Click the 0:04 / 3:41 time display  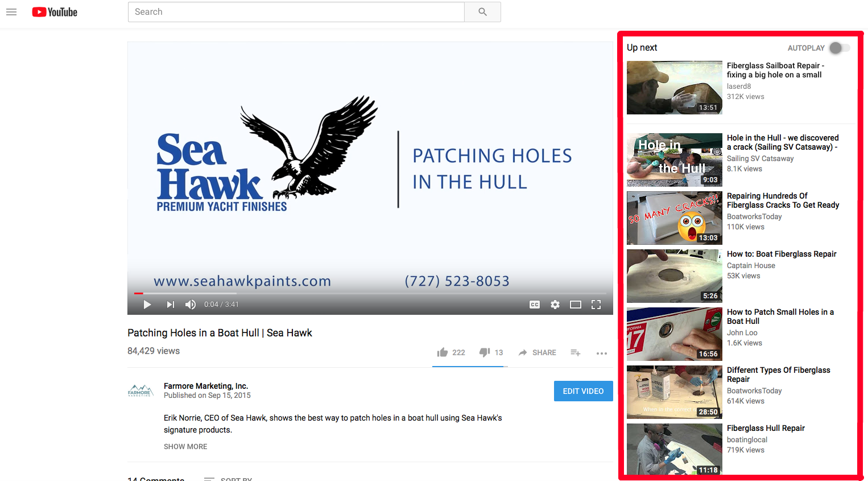click(x=221, y=305)
